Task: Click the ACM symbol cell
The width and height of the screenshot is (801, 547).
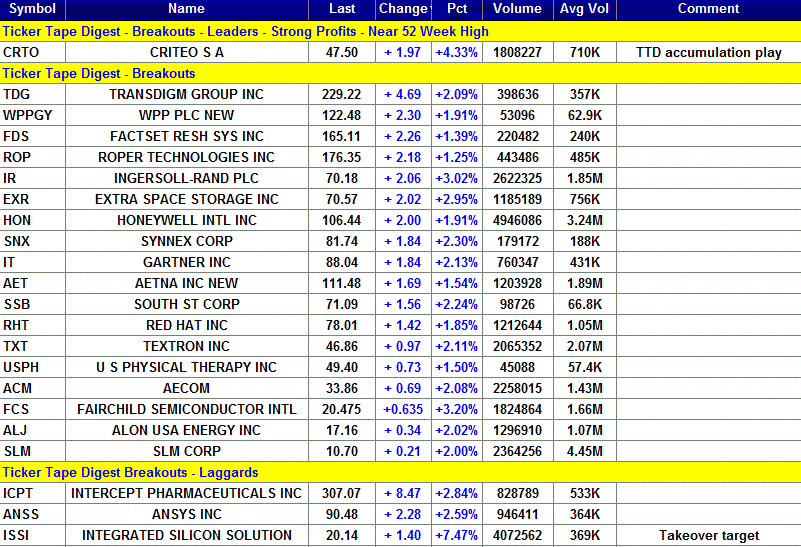Action: tap(32, 388)
